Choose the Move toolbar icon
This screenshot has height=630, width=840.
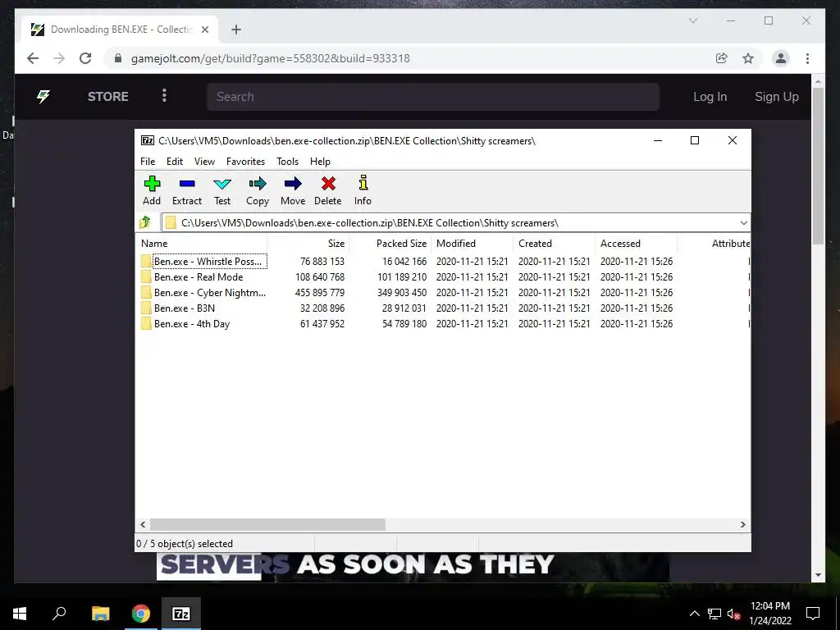(293, 184)
